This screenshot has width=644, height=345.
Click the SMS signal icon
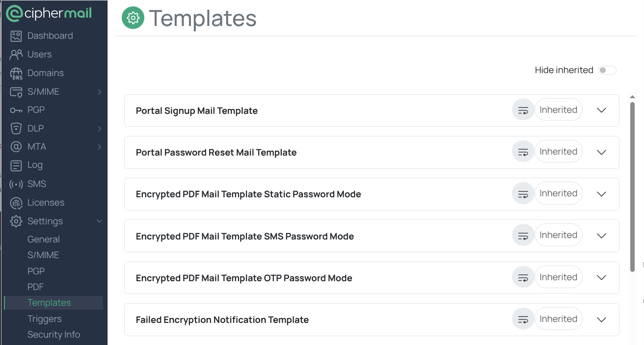pyautogui.click(x=16, y=184)
